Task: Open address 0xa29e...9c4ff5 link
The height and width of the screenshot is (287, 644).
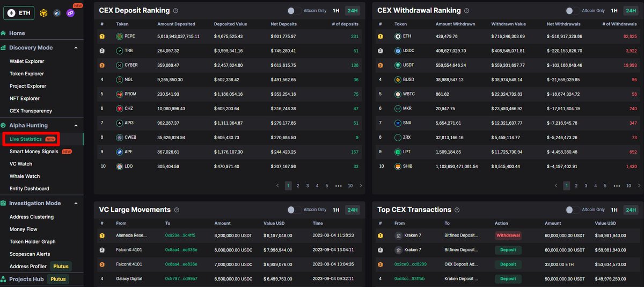Action: [x=180, y=235]
